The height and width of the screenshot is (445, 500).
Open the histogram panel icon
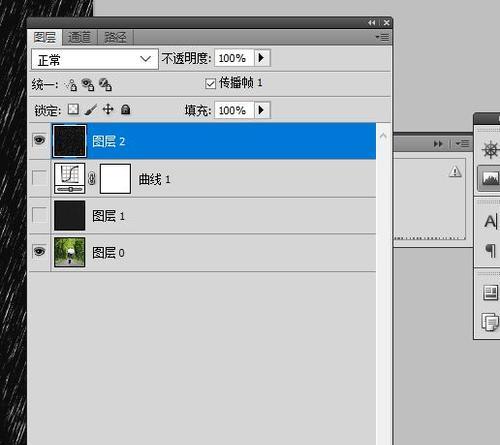[490, 179]
